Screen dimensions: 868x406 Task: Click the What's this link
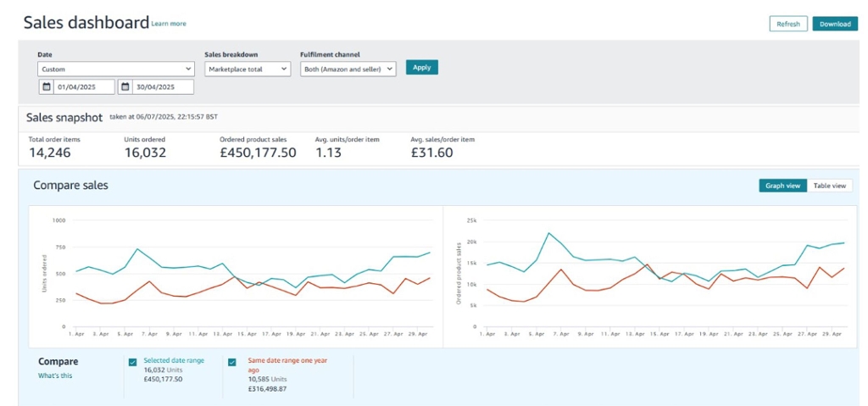55,375
